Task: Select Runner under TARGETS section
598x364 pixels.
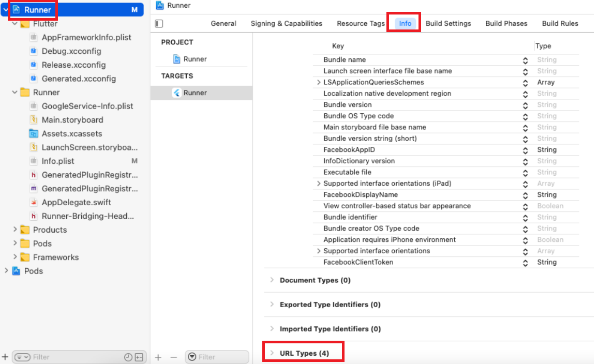Action: click(201, 93)
